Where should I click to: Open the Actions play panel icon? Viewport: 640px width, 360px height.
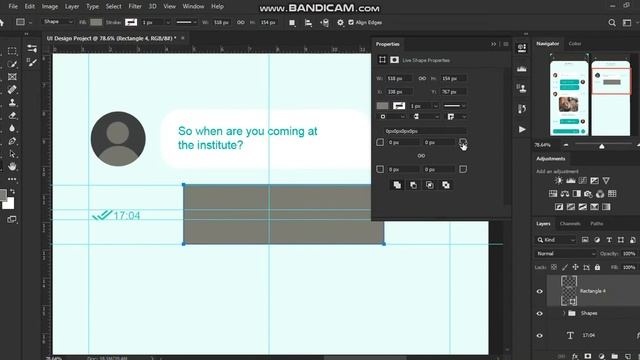[x=522, y=129]
